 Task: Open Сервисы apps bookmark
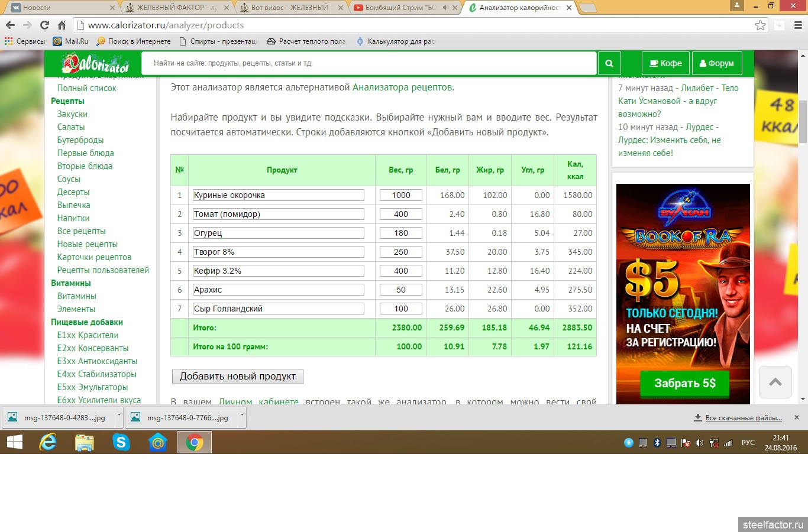tap(25, 41)
